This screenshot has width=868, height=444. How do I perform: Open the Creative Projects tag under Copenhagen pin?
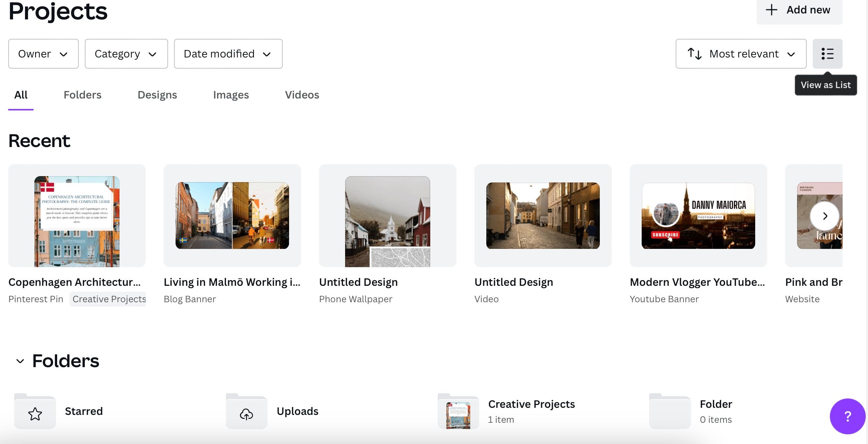click(108, 299)
